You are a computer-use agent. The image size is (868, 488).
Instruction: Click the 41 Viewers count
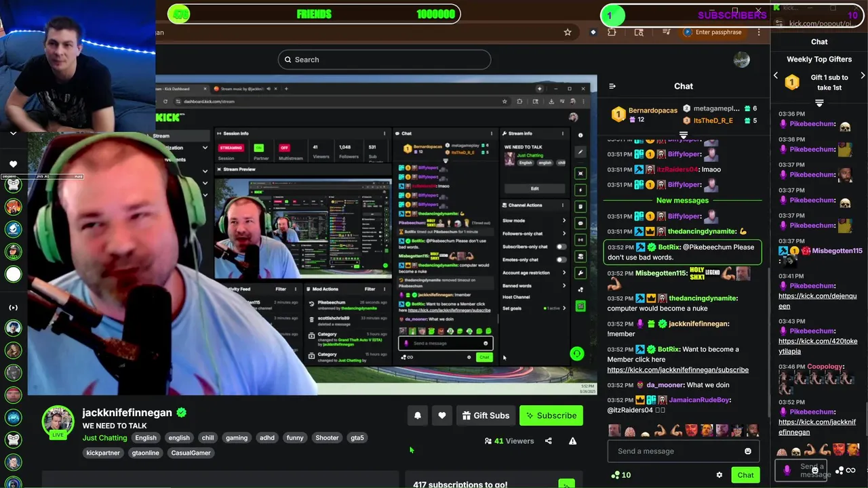point(509,441)
